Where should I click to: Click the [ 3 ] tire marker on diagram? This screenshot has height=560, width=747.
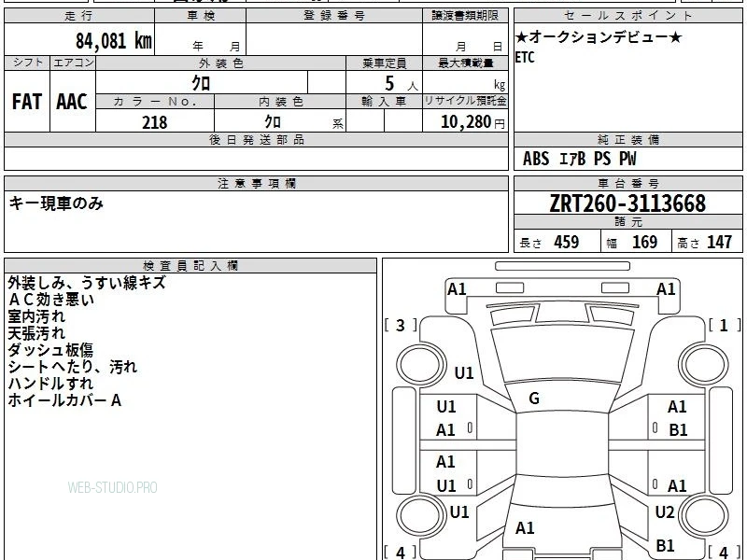401,325
